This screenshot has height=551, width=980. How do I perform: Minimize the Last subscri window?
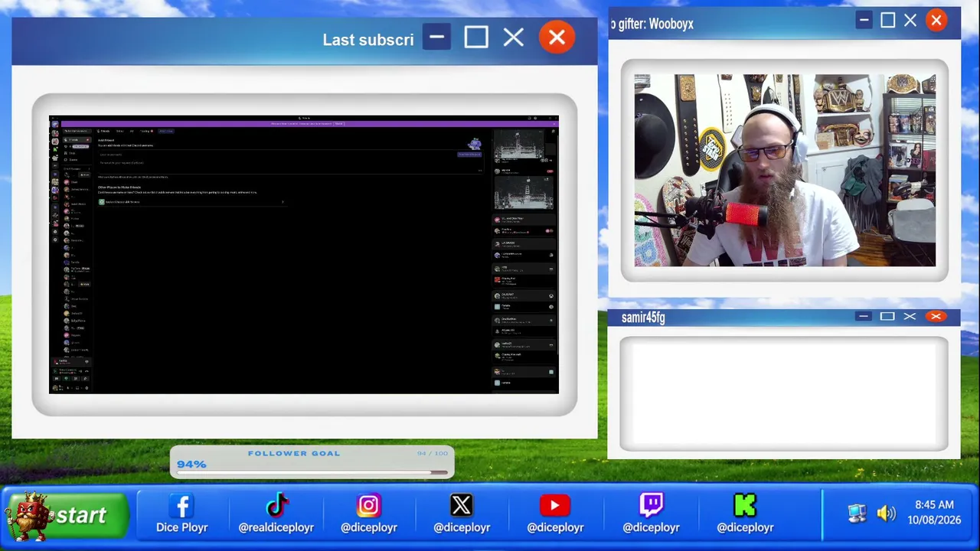tap(436, 37)
